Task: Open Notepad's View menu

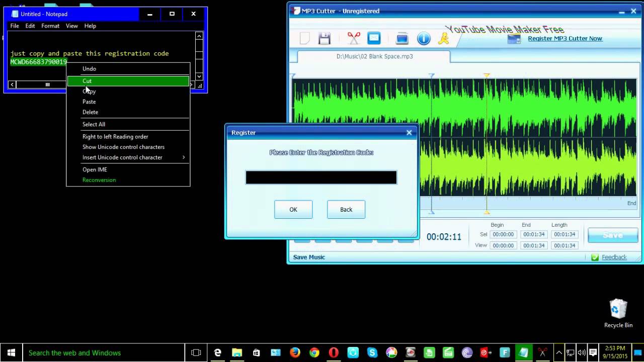Action: click(72, 26)
